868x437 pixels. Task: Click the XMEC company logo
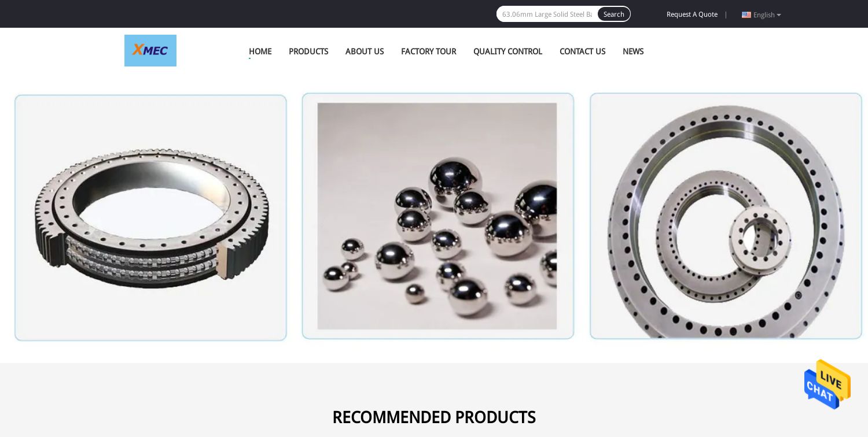point(150,50)
